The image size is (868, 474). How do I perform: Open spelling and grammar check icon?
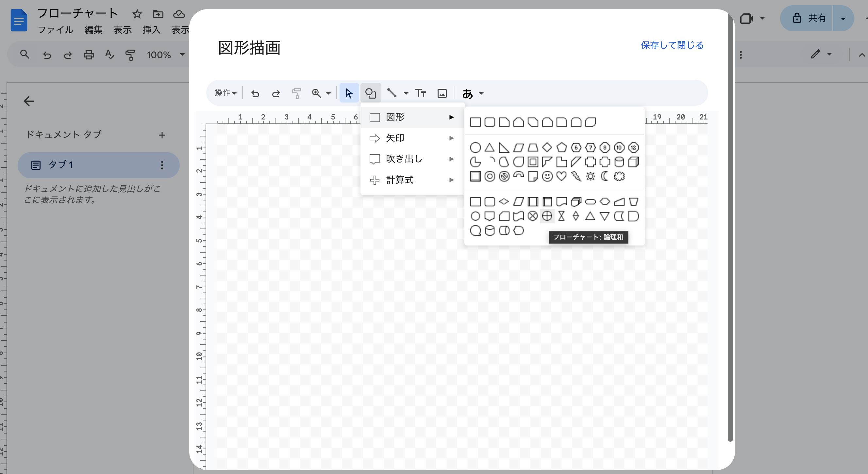tap(109, 55)
